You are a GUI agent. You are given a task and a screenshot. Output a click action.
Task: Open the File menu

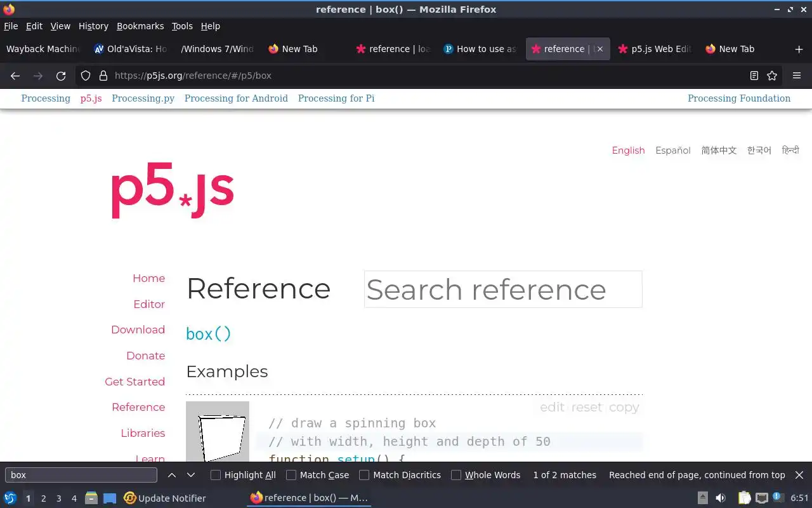click(x=11, y=26)
